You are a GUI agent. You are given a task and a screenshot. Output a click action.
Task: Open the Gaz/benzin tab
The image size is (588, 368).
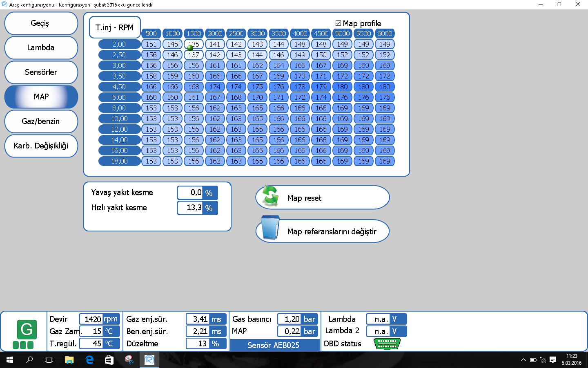(41, 121)
